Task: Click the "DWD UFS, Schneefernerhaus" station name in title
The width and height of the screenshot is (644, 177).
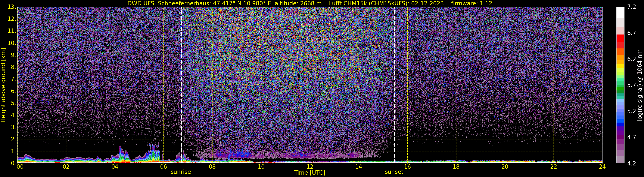Action: 169,3
